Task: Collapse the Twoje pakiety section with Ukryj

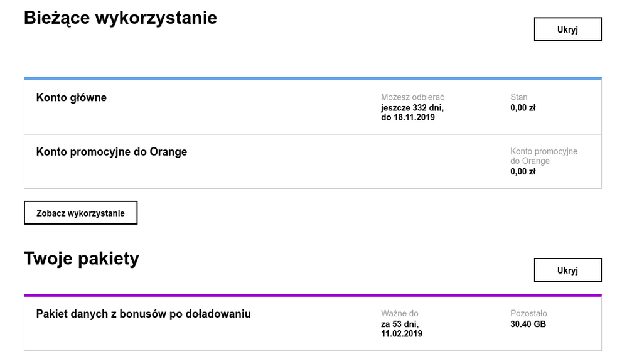Action: (567, 270)
